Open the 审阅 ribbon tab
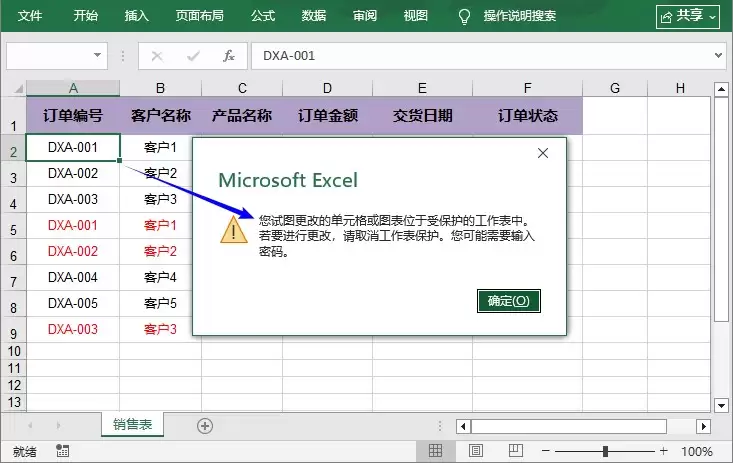Image resolution: width=733 pixels, height=463 pixels. click(x=365, y=16)
